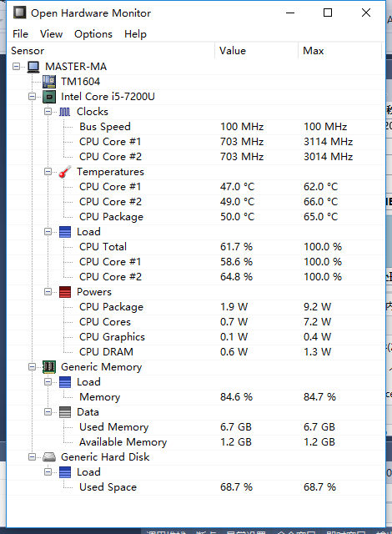Collapse the Generic Hard Disk node
The image size is (392, 534).
32,457
